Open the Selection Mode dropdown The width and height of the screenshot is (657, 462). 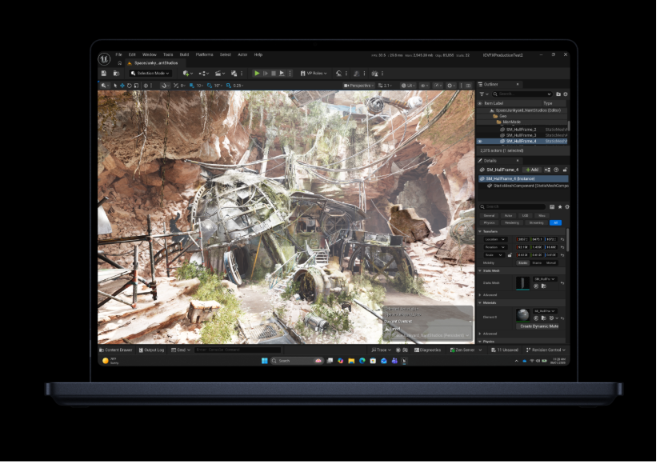[x=150, y=73]
